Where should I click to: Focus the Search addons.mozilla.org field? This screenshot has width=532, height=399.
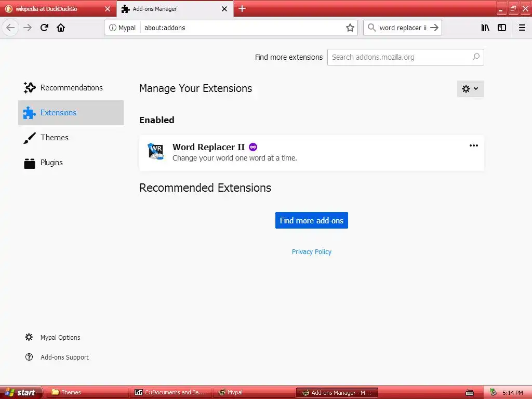pos(405,57)
